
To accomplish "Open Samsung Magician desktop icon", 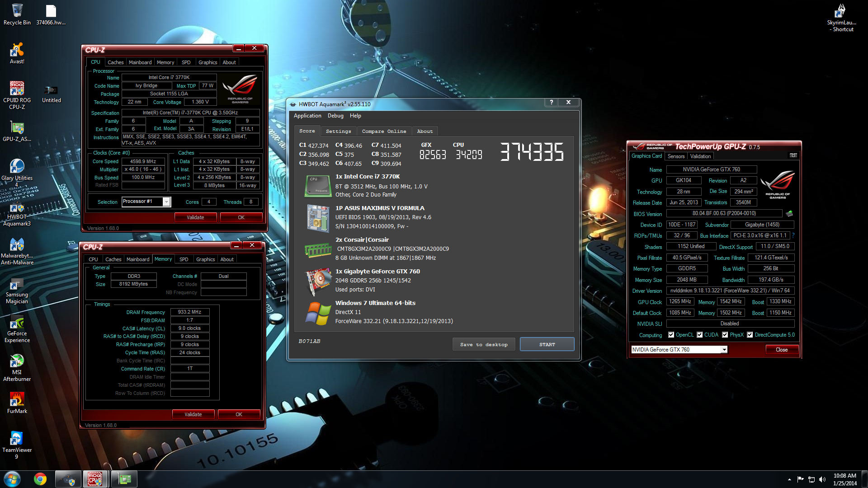I will coord(17,290).
